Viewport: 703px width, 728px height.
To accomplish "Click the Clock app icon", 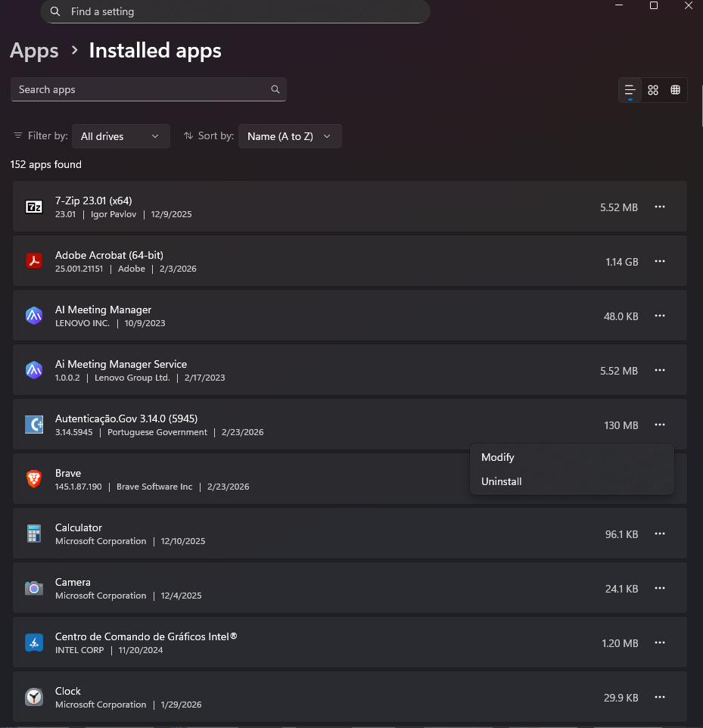I will tap(34, 697).
